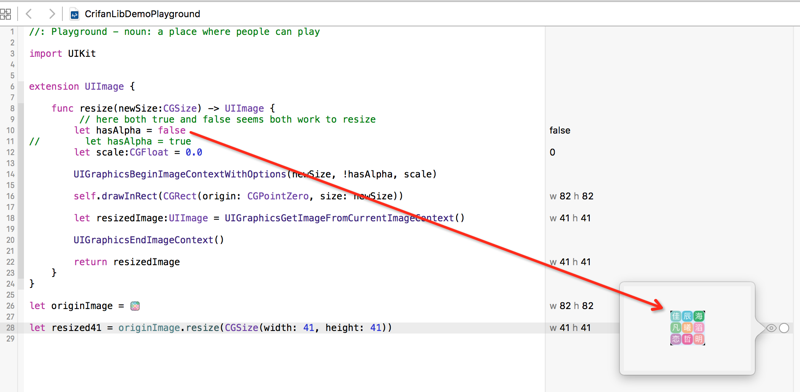Go back with the left chevron
The image size is (800, 392).
point(29,14)
